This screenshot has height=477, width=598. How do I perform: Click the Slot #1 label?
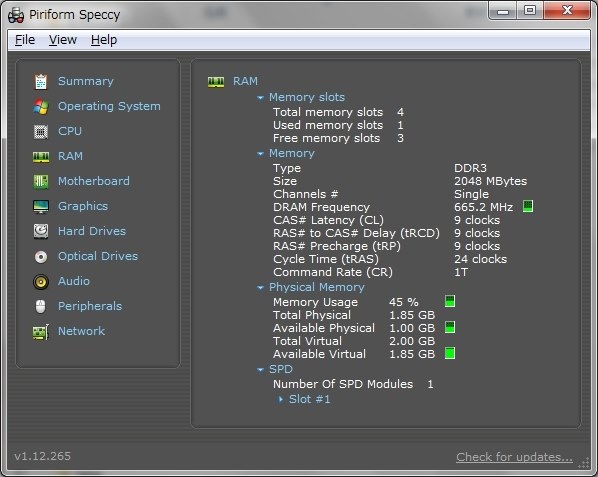tap(310, 399)
